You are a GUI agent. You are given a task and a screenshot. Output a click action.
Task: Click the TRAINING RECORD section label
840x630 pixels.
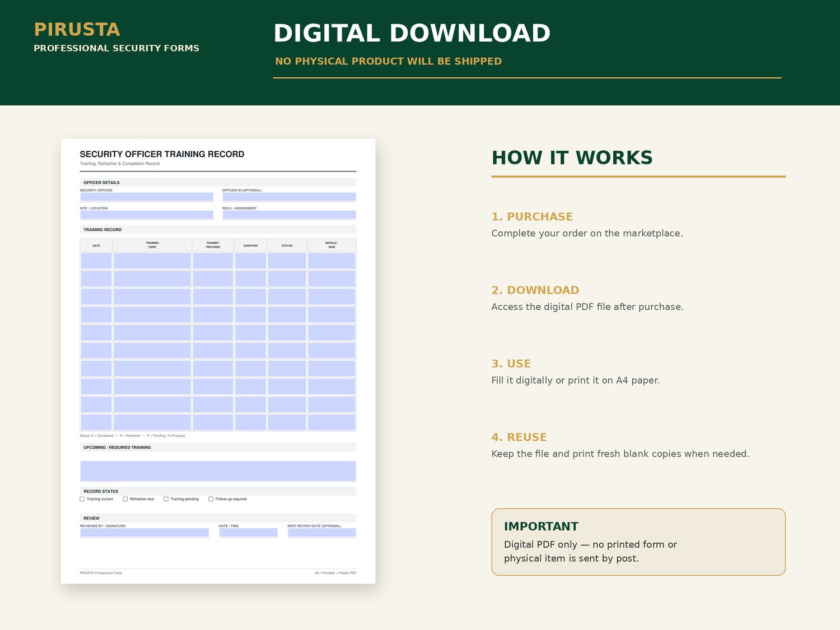(x=102, y=230)
